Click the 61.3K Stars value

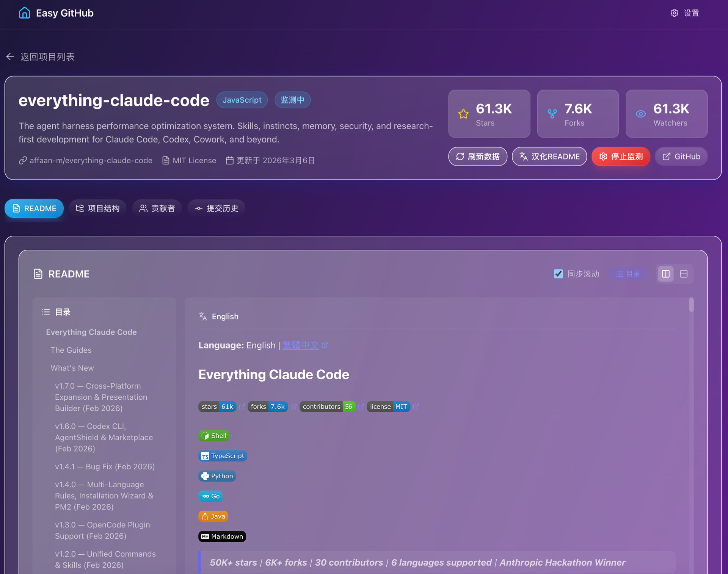pos(494,109)
